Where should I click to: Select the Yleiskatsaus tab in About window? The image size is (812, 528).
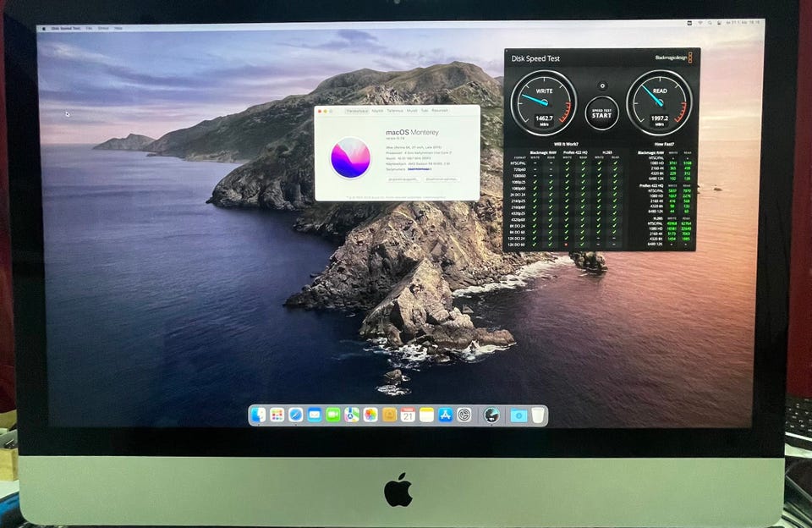click(x=357, y=111)
